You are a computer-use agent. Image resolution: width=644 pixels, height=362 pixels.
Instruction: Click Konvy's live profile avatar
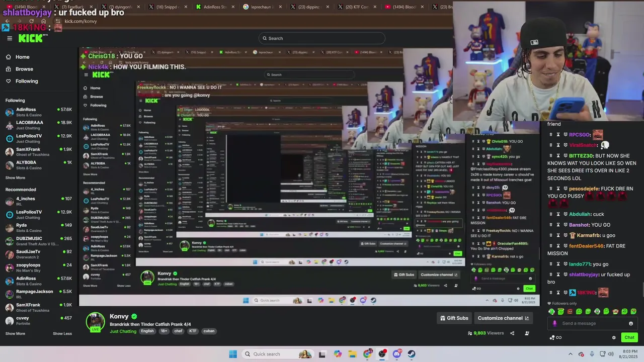pyautogui.click(x=95, y=322)
